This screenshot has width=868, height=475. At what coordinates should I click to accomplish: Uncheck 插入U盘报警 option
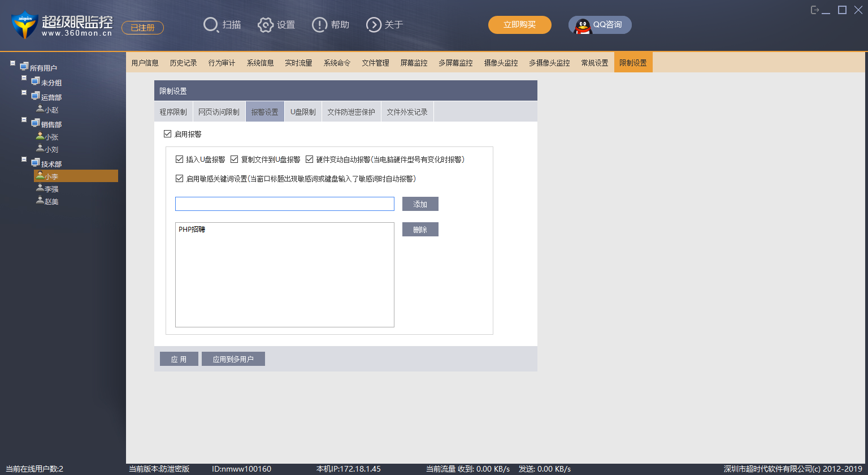tap(180, 159)
